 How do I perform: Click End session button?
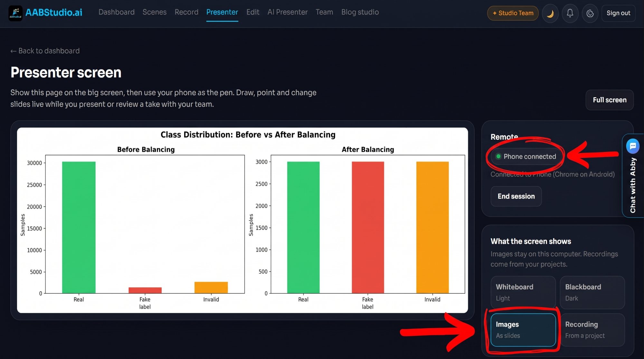(516, 196)
